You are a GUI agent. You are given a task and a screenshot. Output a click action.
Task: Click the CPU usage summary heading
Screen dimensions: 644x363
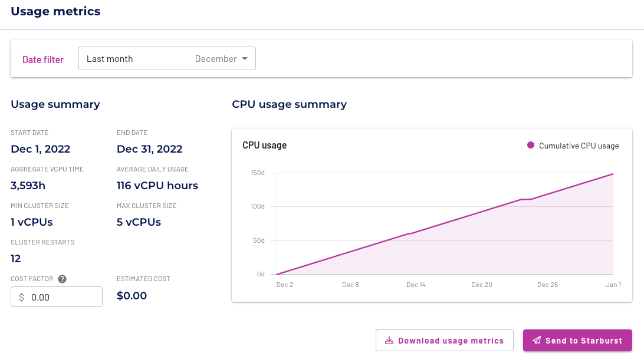289,104
